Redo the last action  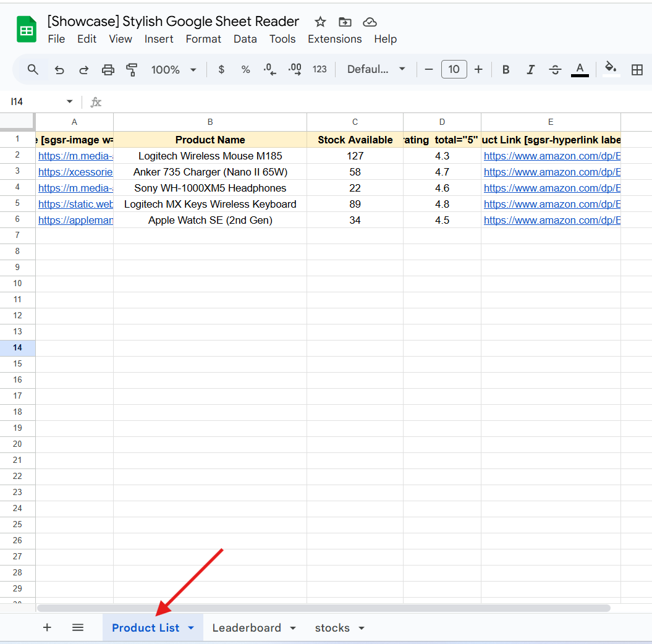tap(83, 69)
